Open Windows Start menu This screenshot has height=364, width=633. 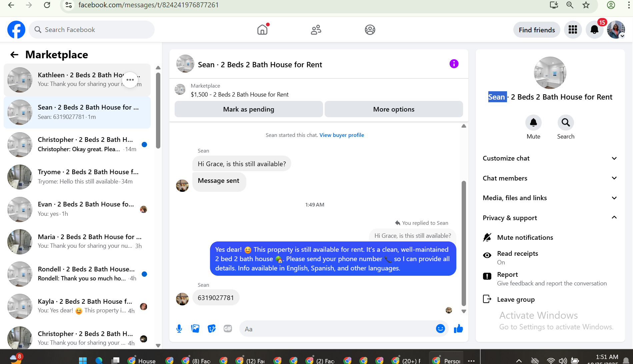pos(83,360)
